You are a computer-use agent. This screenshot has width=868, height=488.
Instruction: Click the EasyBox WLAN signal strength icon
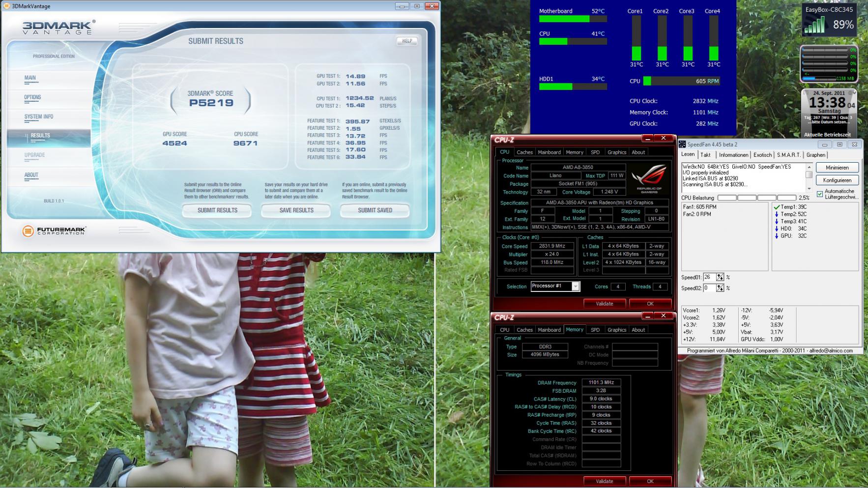coord(814,25)
